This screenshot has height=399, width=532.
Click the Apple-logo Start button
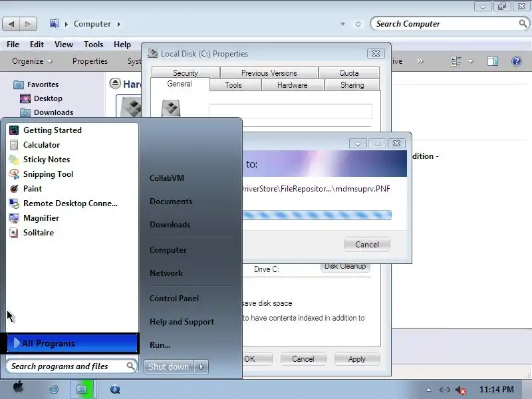[x=19, y=387]
